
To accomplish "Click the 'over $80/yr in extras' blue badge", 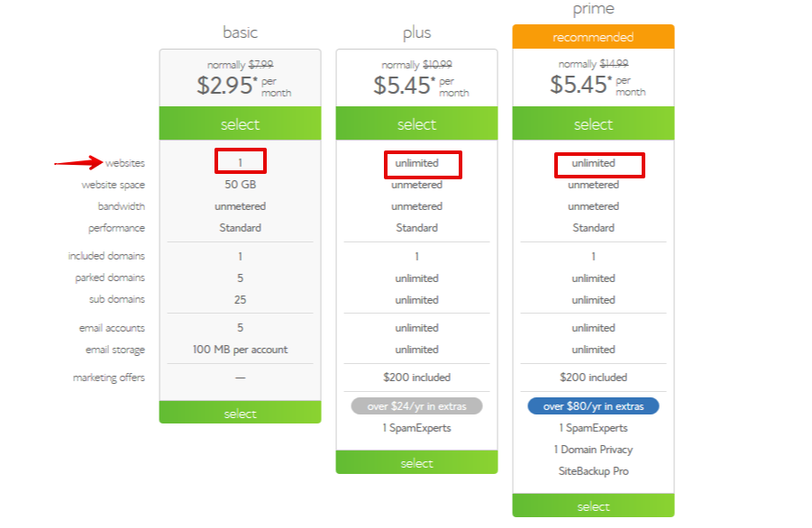I will pos(592,405).
